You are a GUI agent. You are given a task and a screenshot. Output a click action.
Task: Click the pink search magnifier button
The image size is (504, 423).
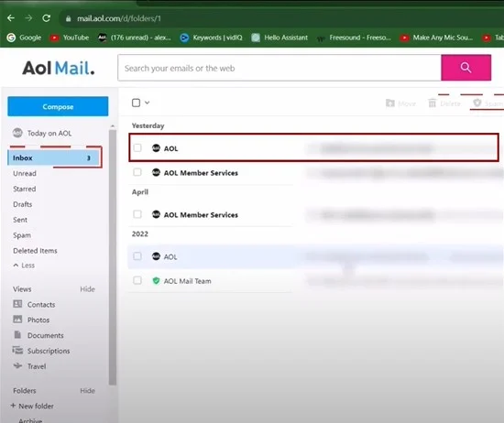466,68
